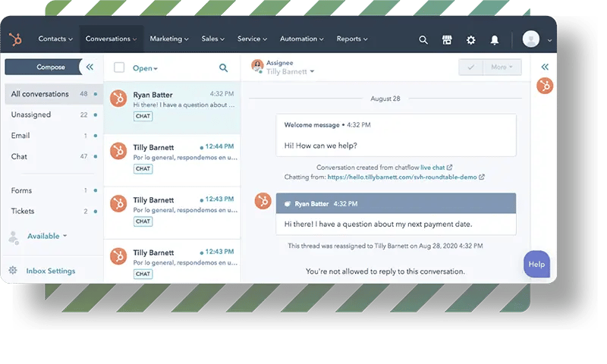Click the CHAT tag under Ryan Batter
Viewport: 607px width, 364px height.
(x=143, y=116)
